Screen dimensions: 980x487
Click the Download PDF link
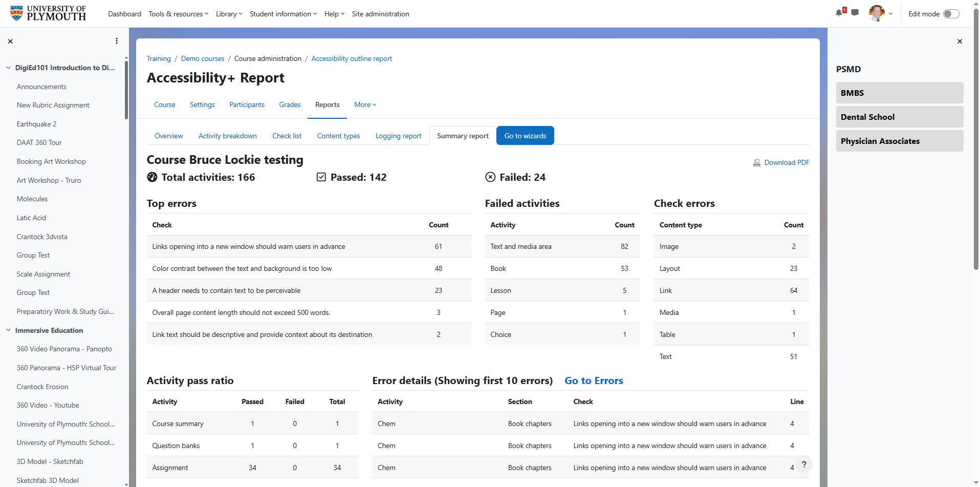tap(787, 163)
